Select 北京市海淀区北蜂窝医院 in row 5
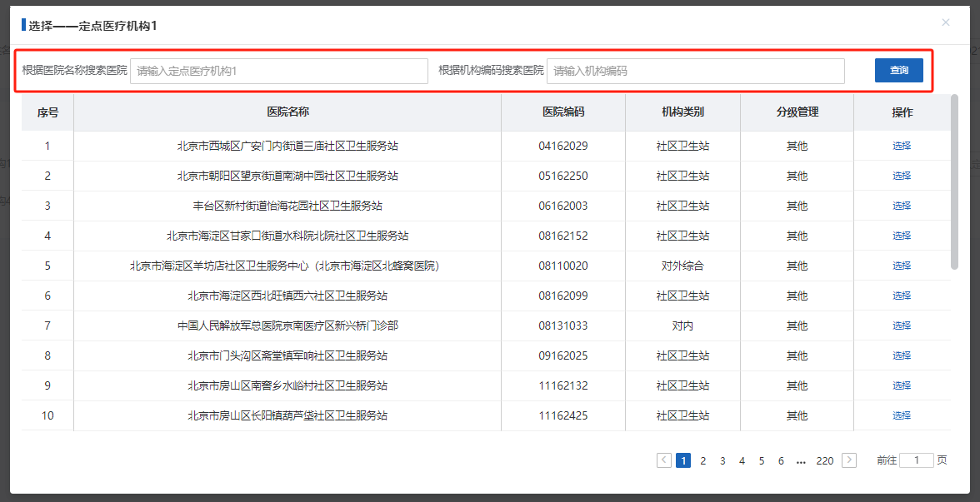This screenshot has width=980, height=502. pos(902,265)
